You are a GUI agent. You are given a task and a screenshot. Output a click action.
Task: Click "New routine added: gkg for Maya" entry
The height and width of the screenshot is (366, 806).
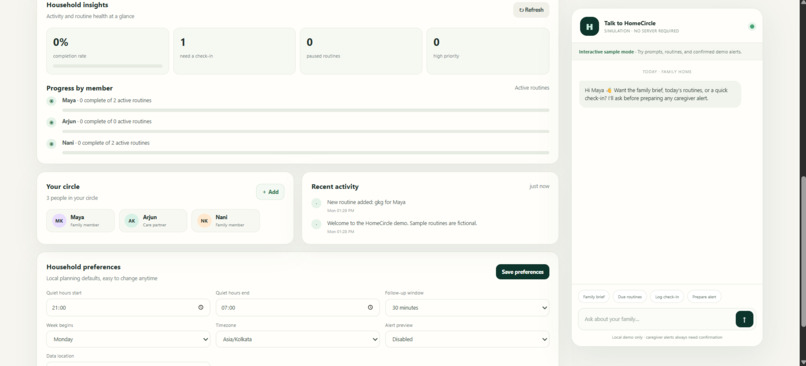[366, 202]
